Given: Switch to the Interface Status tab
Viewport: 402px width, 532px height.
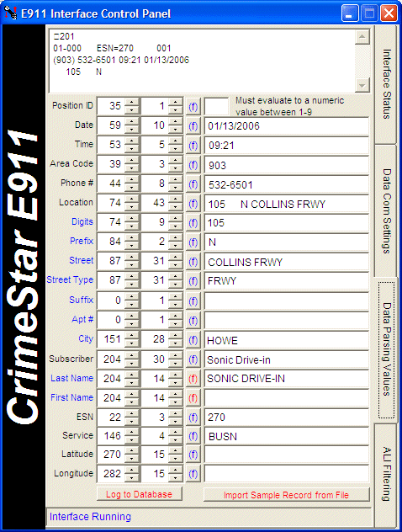Looking at the screenshot, I should (386, 84).
